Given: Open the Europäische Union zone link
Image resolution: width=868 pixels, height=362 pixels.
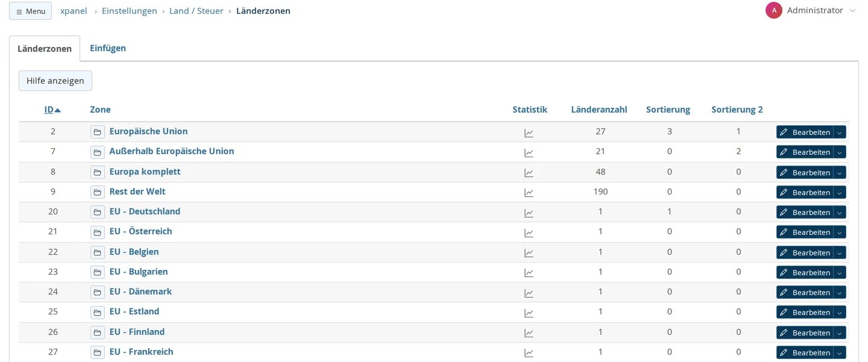Looking at the screenshot, I should (148, 131).
